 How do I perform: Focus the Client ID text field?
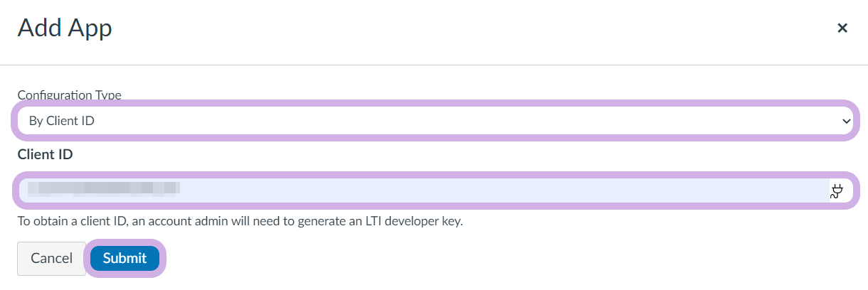coord(435,190)
